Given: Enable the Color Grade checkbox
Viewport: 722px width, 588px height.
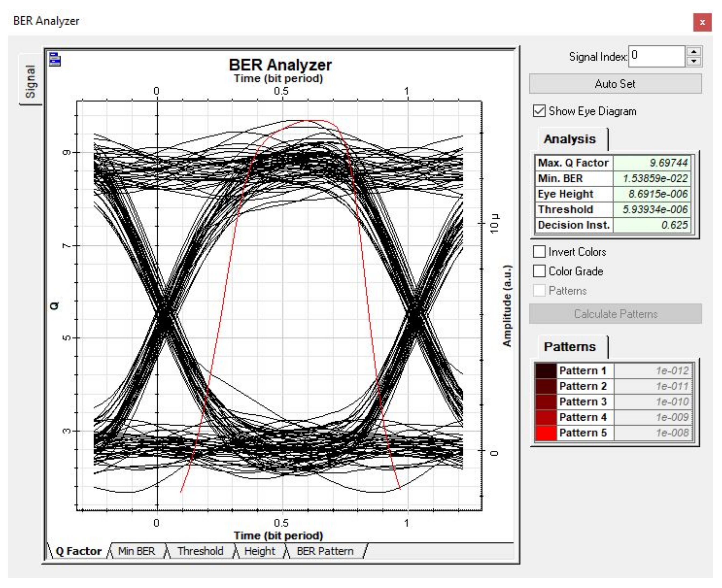Looking at the screenshot, I should (x=539, y=271).
